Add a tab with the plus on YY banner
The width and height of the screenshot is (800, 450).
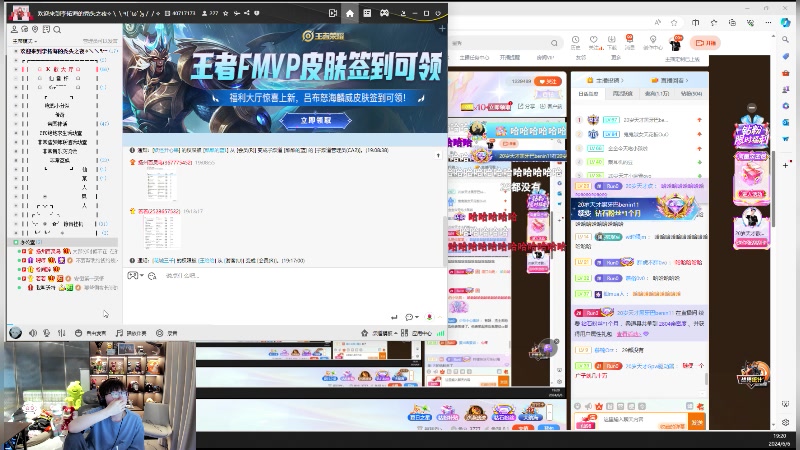[442, 29]
